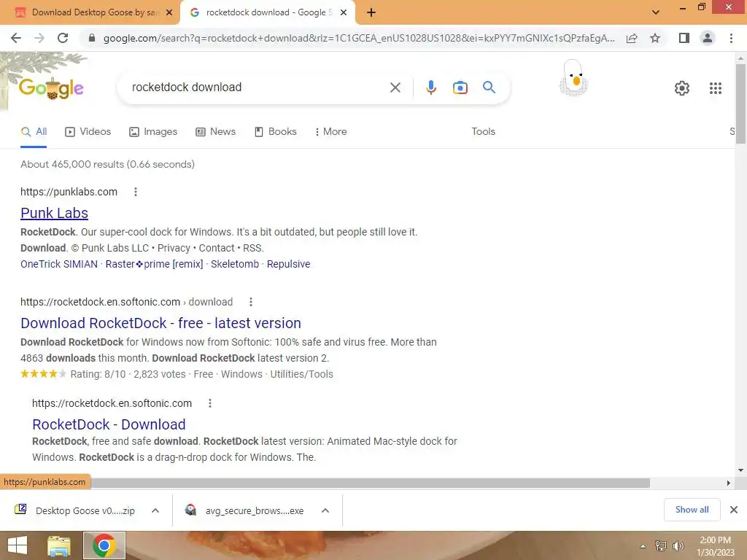Viewport: 747px width, 560px height.
Task: Expand avg_secure_browser exe download options
Action: [325, 510]
